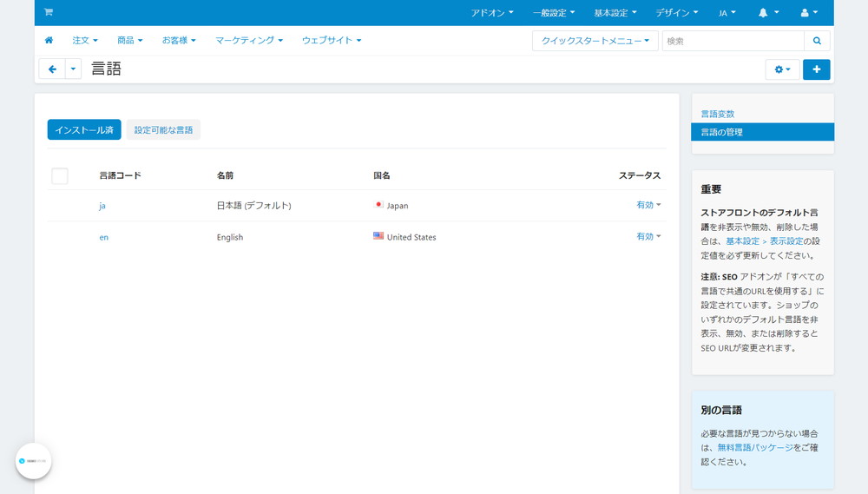Click the 国名 column header
This screenshot has height=494, width=868.
[x=381, y=175]
